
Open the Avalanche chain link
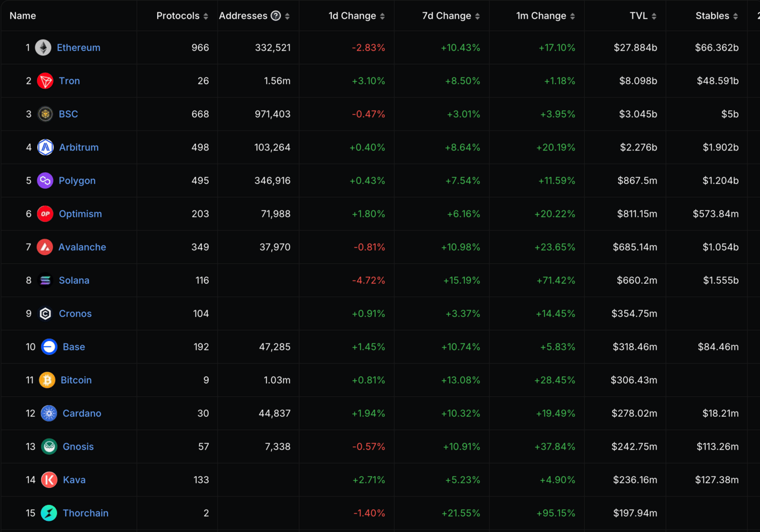82,247
